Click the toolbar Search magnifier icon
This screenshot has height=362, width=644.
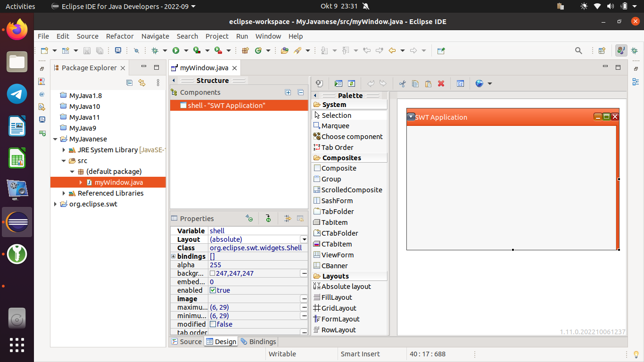[578, 50]
